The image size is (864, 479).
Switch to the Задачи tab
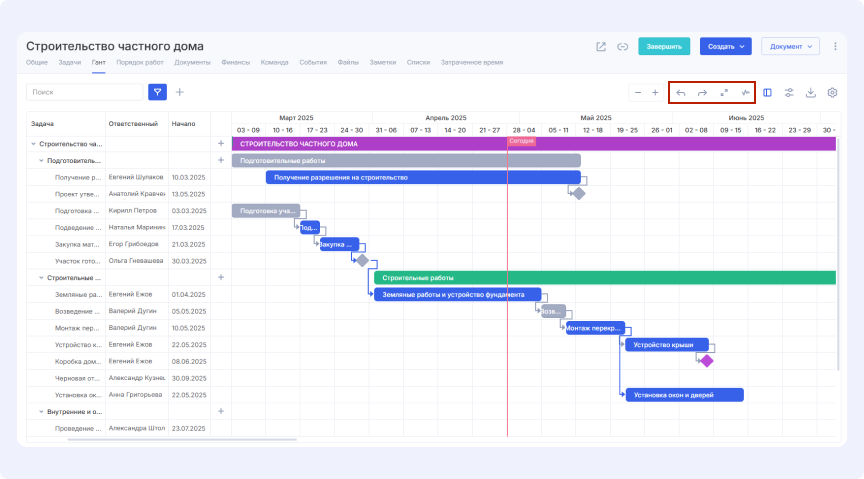[69, 62]
